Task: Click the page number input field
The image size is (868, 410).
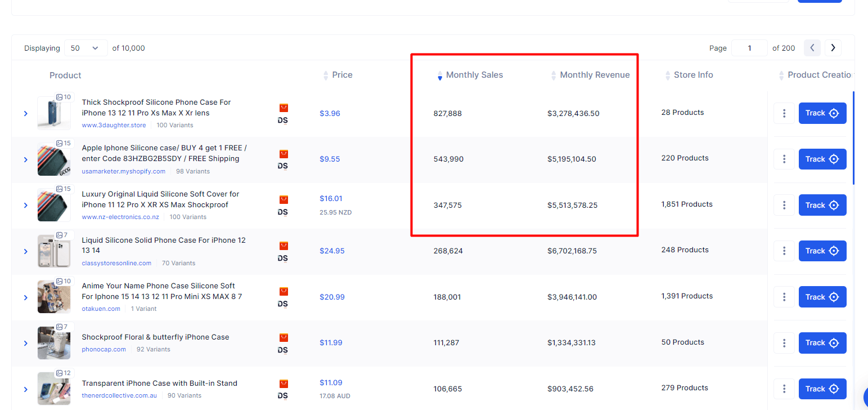Action: [x=749, y=48]
